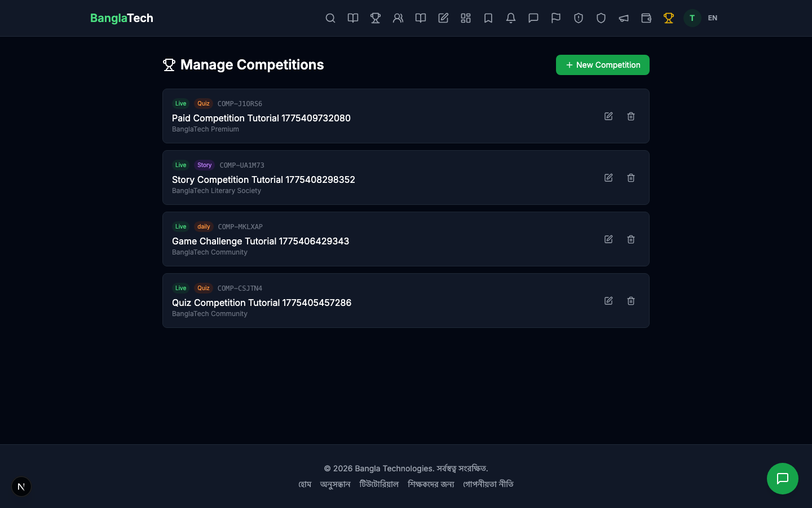Open the floating chat bubble bottom right

pyautogui.click(x=783, y=479)
